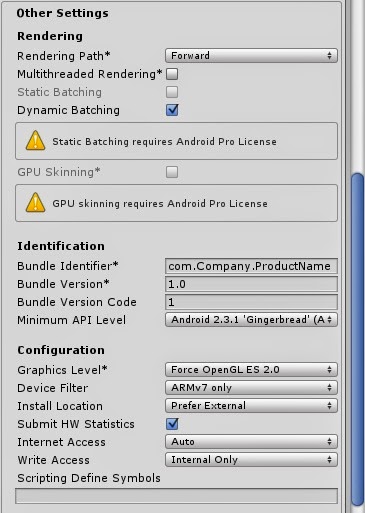Image resolution: width=365 pixels, height=513 pixels.
Task: Click the Configuration heading
Action: [x=61, y=350]
